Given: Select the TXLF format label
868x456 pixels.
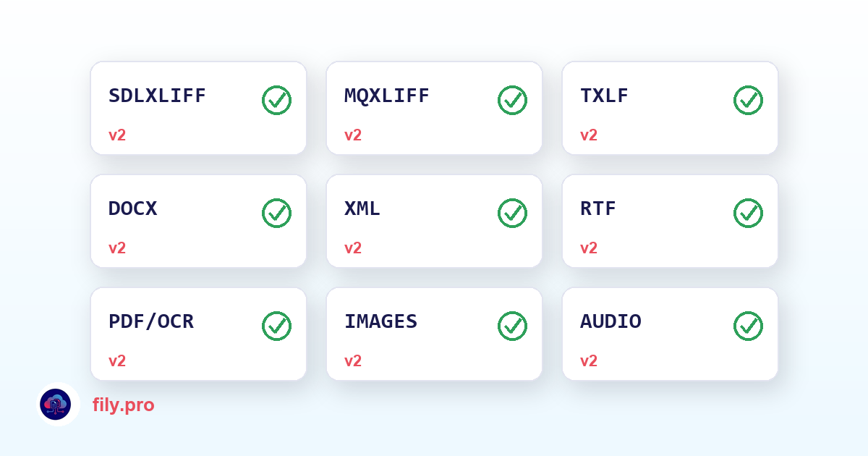Looking at the screenshot, I should click(x=604, y=96).
